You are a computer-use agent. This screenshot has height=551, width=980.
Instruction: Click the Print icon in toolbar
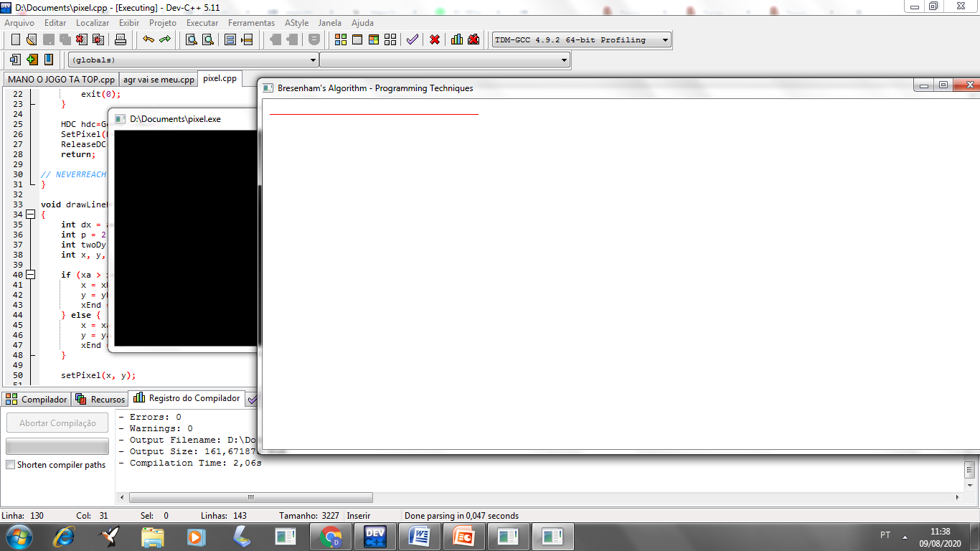[x=121, y=39]
